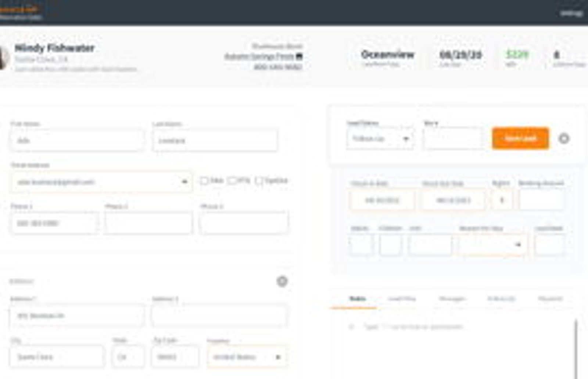Click the notes panel scrollbar
Image resolution: width=588 pixels, height=379 pixels.
[576, 349]
